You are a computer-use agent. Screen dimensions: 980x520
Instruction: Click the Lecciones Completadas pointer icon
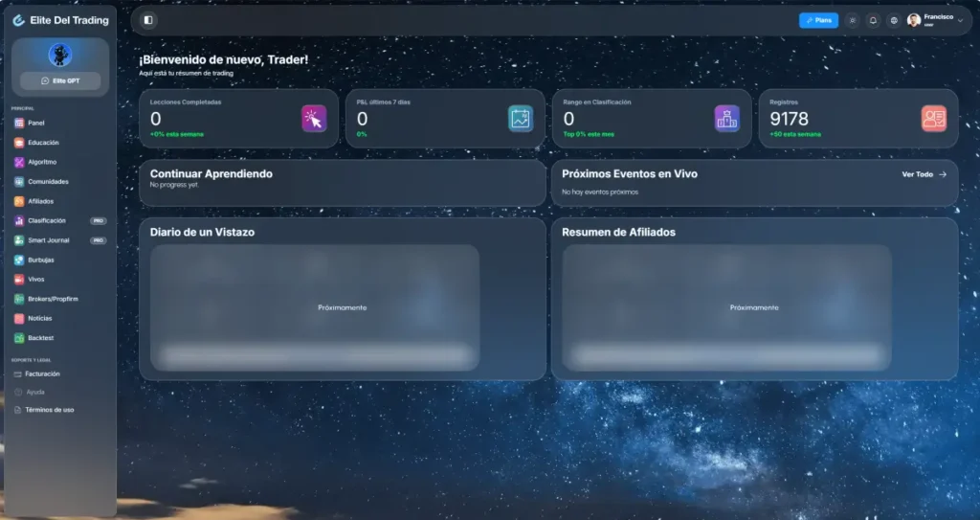[x=314, y=118]
